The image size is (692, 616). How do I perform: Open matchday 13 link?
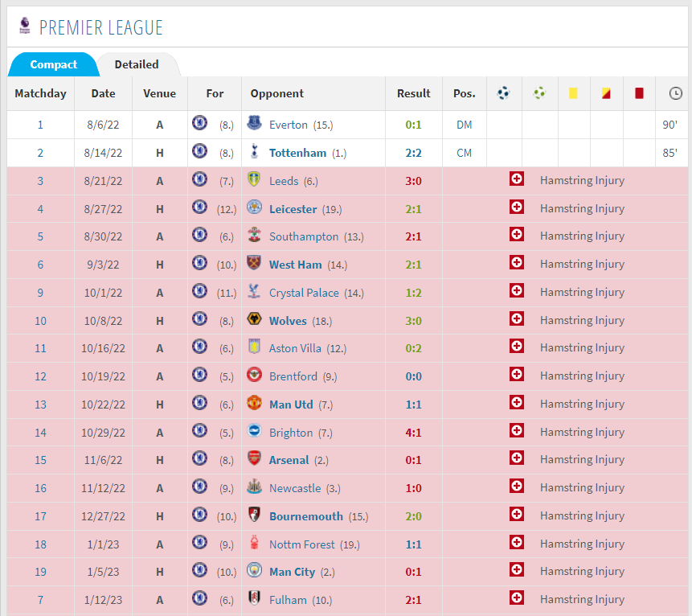(40, 405)
